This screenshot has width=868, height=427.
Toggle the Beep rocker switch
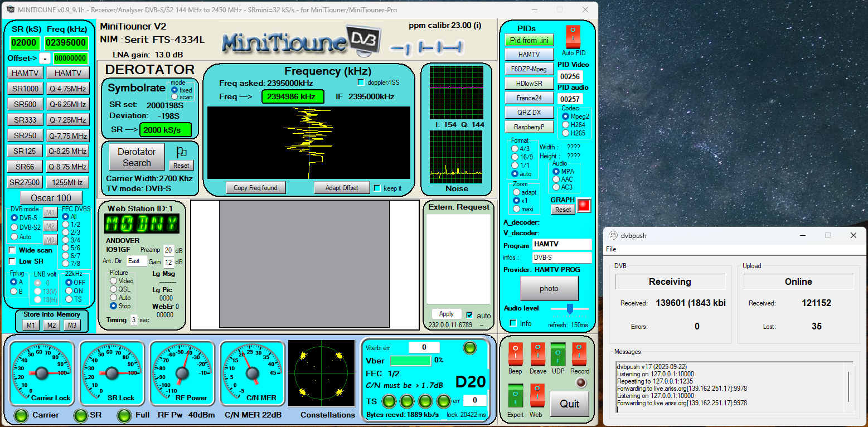516,355
